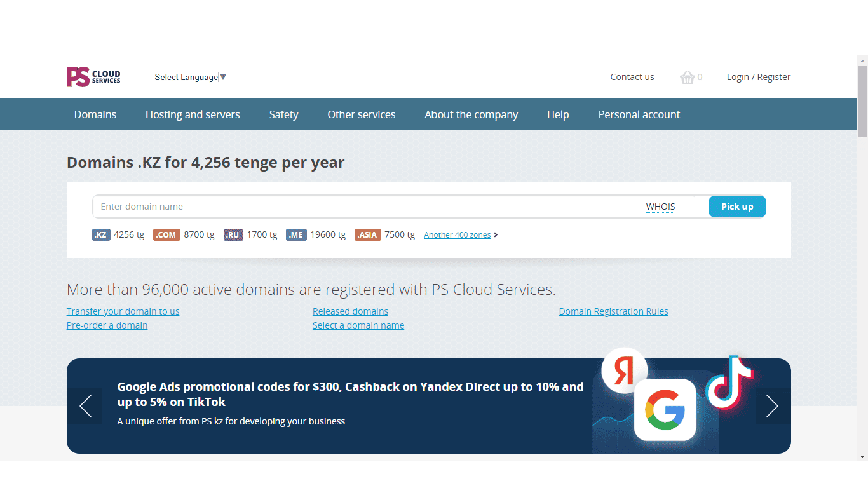Viewport: 868px width, 488px height.
Task: Open the Domains menu
Action: (x=95, y=114)
